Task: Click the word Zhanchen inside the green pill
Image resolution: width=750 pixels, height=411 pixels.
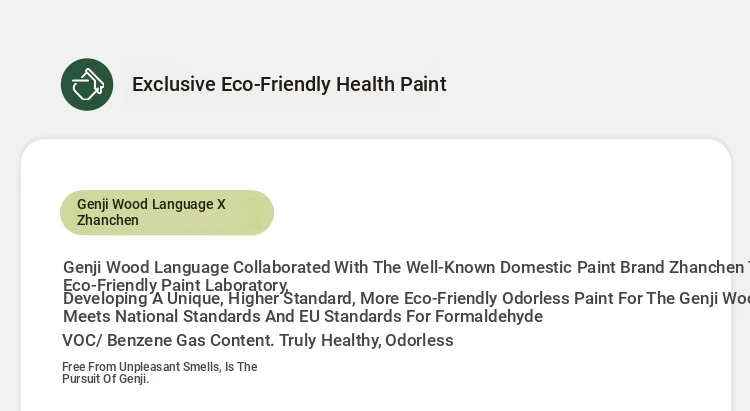Action: [x=108, y=220]
